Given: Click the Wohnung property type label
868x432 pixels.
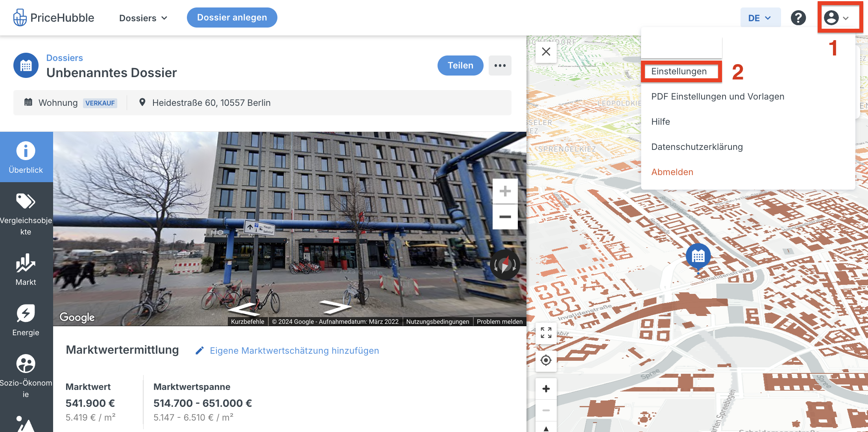Looking at the screenshot, I should 58,103.
